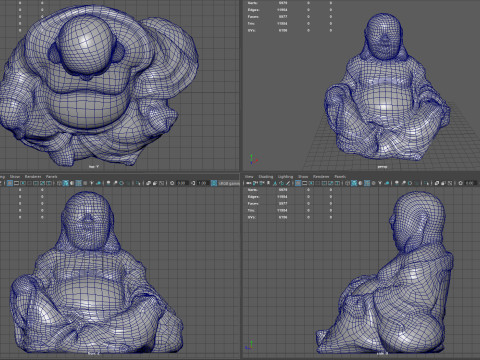Open Camera Attributes icon in side panel toolbar
Viewport: 480px width, 360px height.
click(261, 183)
